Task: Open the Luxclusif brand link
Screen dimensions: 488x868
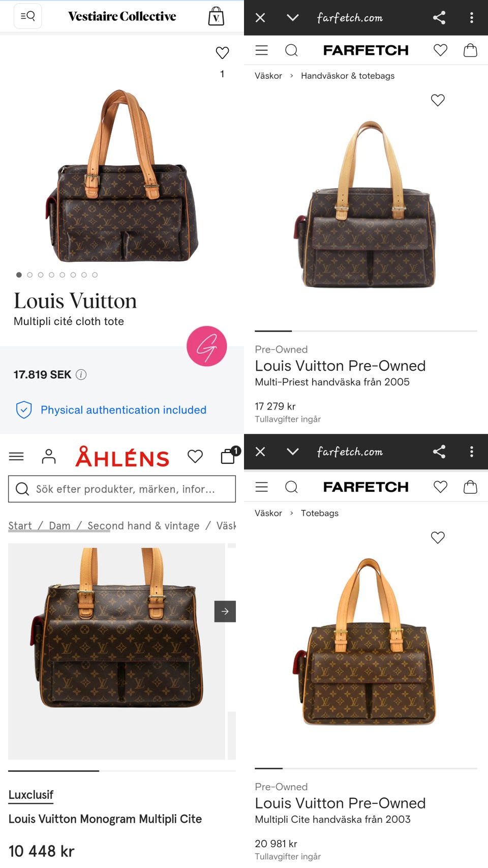Action: [x=30, y=795]
